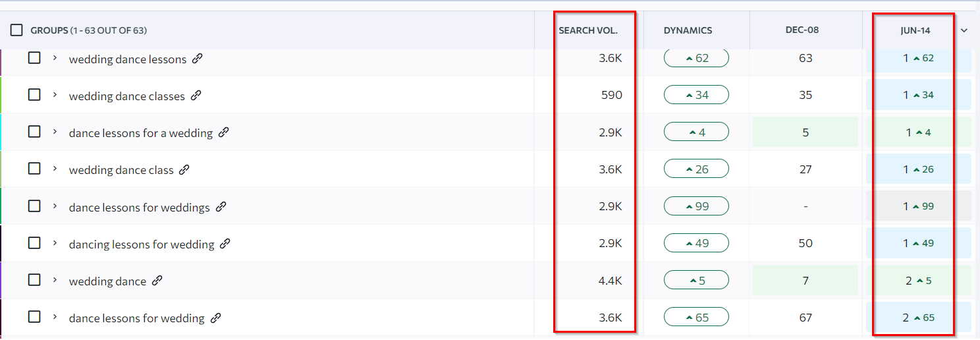Screen dimensions: 980x340
Task: Click link icon beside dancing lessons for wedding
Action: [225, 244]
